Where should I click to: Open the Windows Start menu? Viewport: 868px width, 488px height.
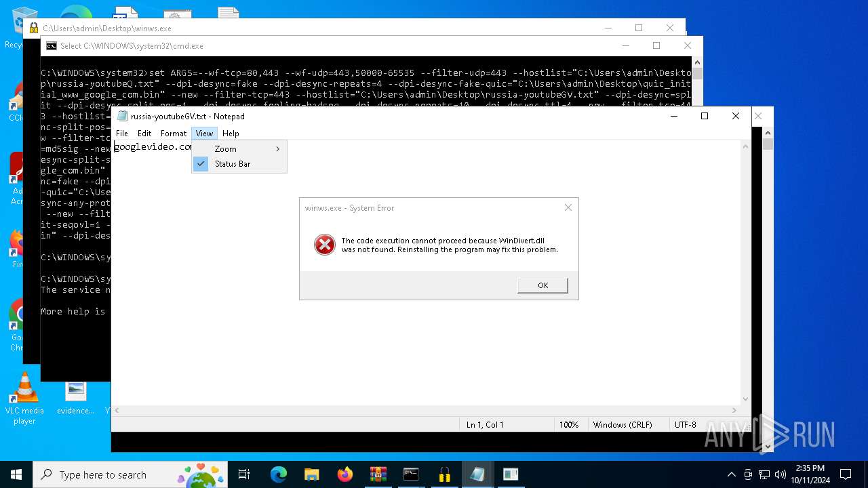(16, 474)
